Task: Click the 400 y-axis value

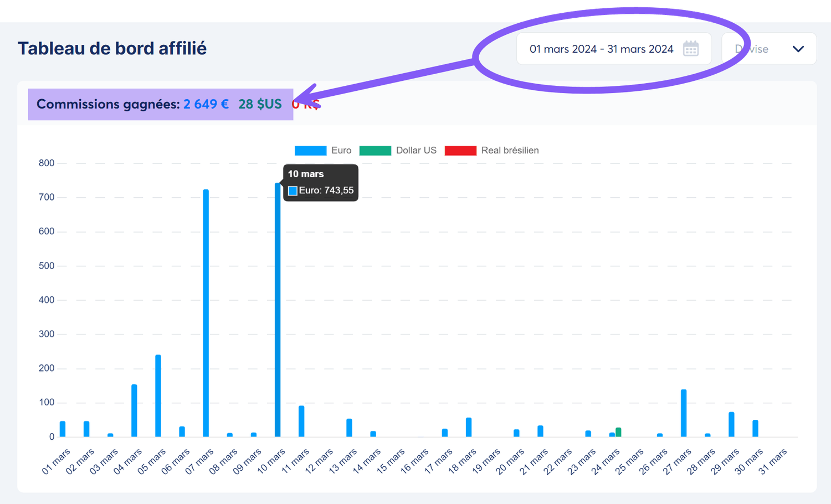Action: tap(47, 300)
